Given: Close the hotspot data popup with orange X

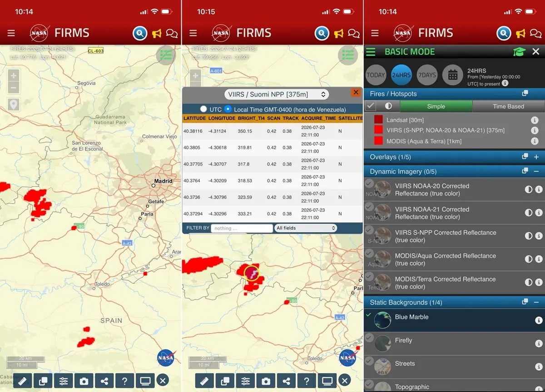Looking at the screenshot, I should tap(356, 92).
